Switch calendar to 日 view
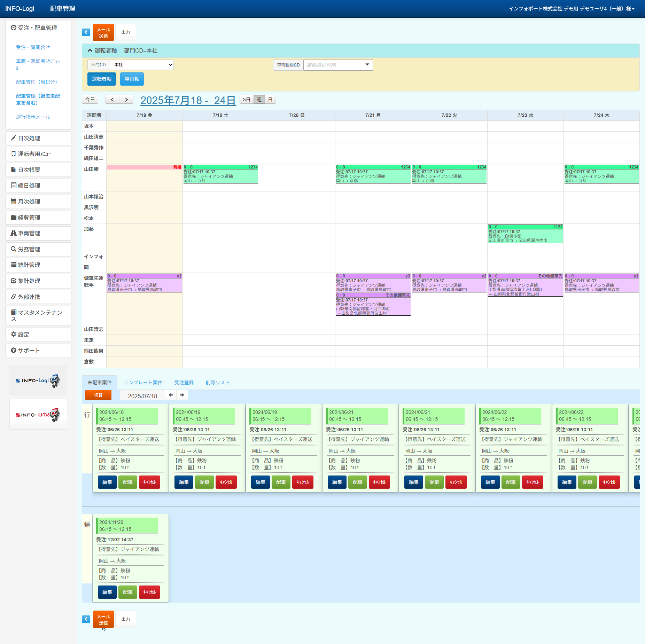Screen dimensions: 645x644 (270, 100)
